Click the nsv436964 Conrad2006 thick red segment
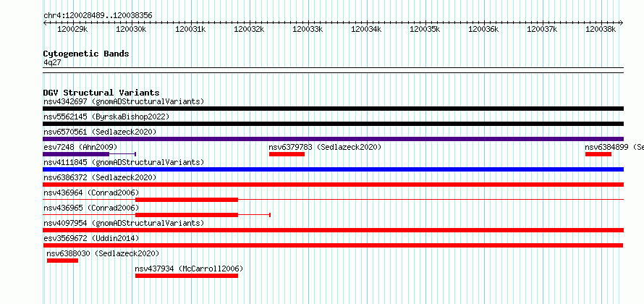 pyautogui.click(x=187, y=200)
